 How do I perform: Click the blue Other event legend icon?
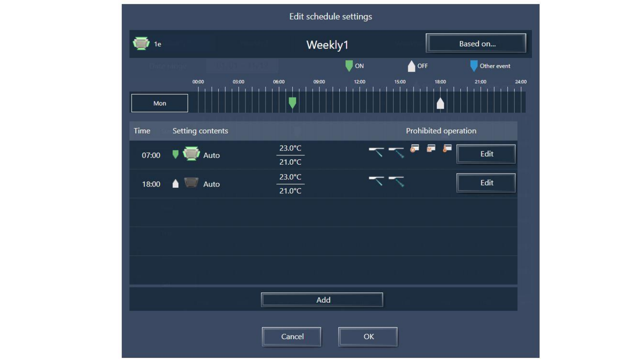474,66
